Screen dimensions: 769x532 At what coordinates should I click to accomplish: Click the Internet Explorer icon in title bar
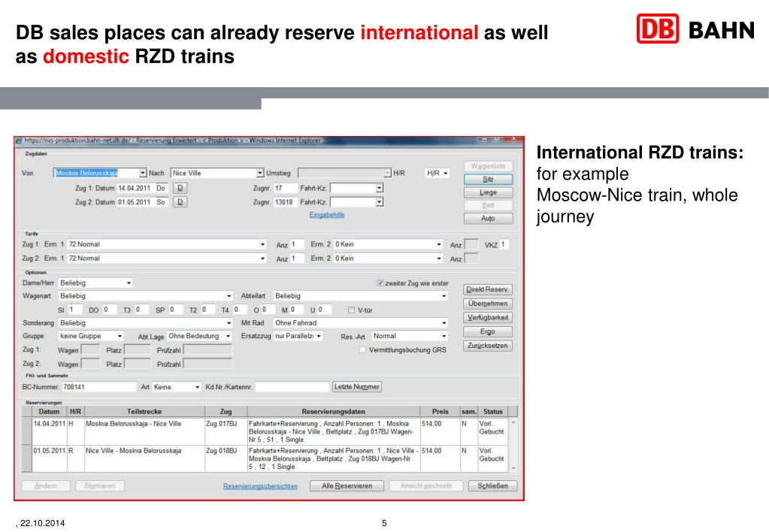click(19, 141)
